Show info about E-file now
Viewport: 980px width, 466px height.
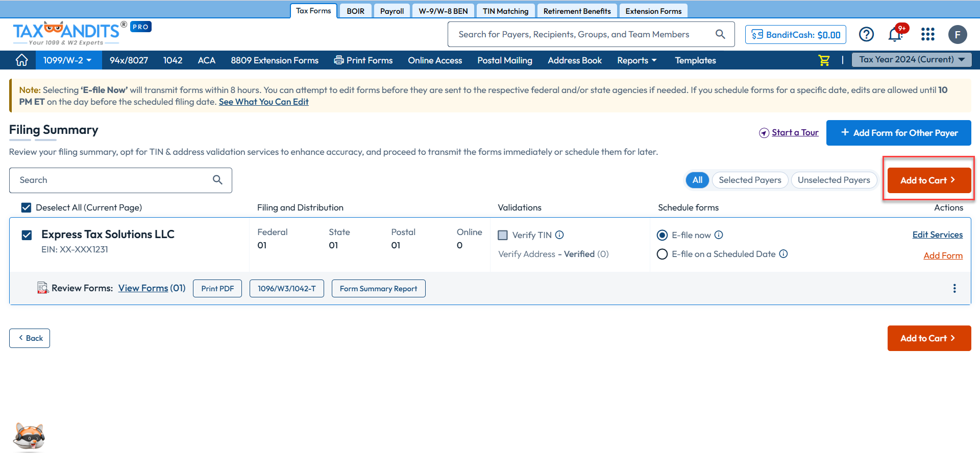pyautogui.click(x=719, y=235)
